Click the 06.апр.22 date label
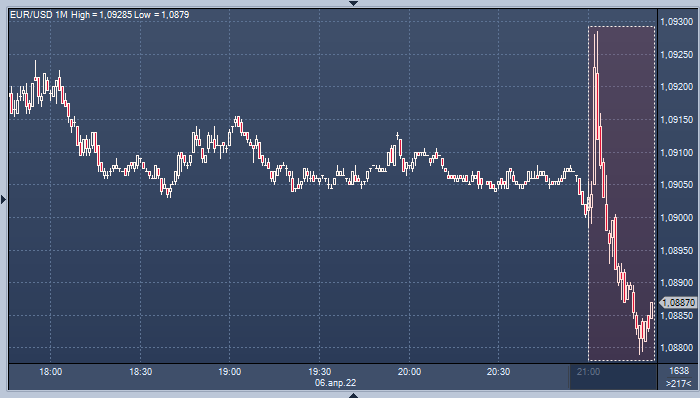This screenshot has height=398, width=700. point(335,383)
